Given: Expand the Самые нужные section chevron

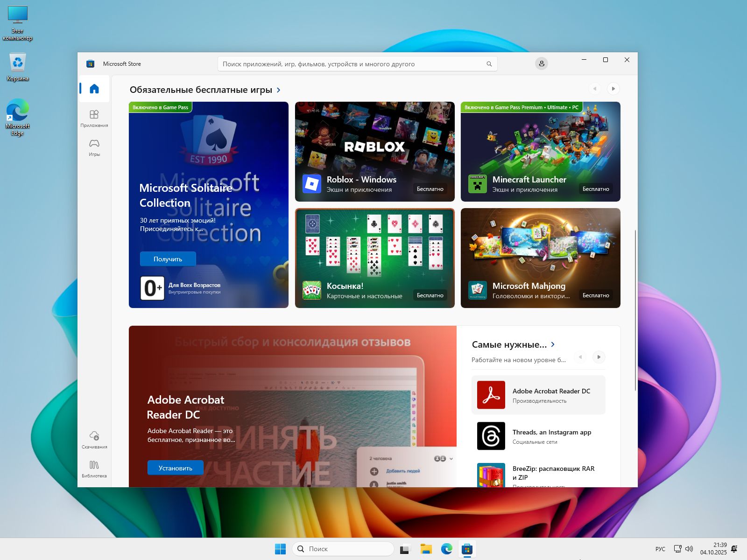Looking at the screenshot, I should [x=553, y=344].
